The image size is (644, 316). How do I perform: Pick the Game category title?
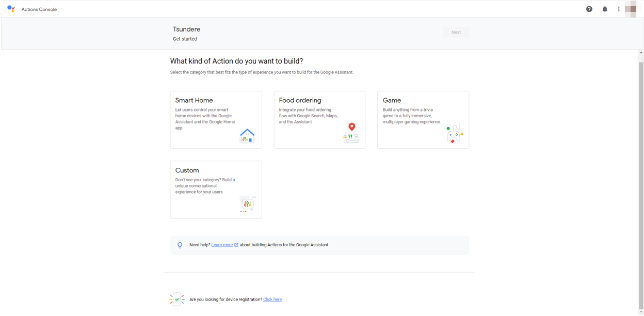(x=392, y=100)
